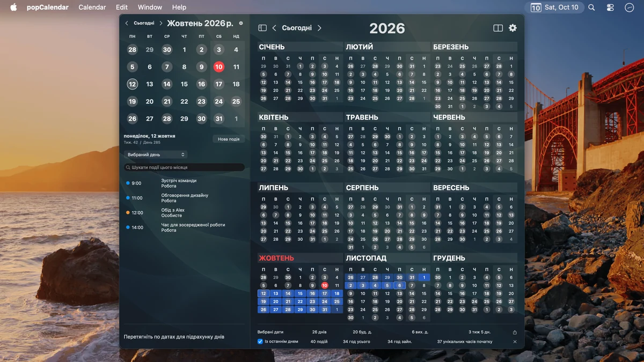Click the "ЛИСТОПАД" month heading
The image size is (644, 362).
pos(367,258)
